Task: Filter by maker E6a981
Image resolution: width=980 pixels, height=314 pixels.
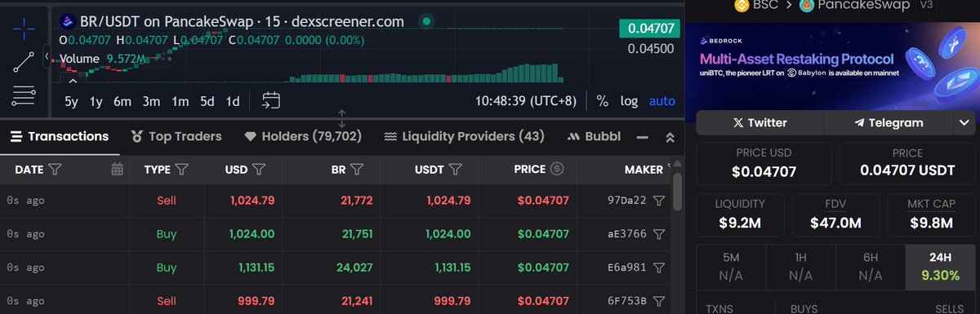Action: point(659,268)
